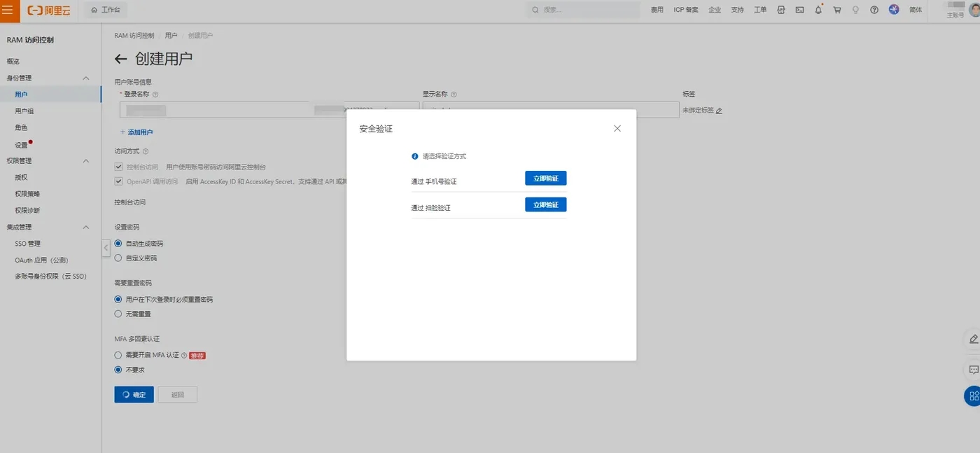Click the blue grid apps icon at right

tap(973, 396)
